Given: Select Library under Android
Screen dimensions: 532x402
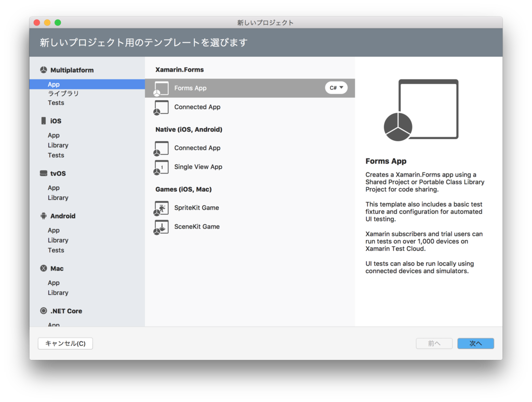Looking at the screenshot, I should click(58, 240).
